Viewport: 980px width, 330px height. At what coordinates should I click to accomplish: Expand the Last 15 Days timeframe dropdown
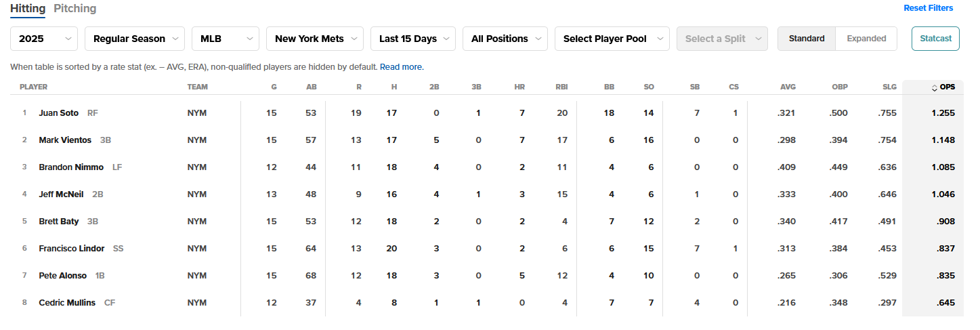[x=413, y=39]
